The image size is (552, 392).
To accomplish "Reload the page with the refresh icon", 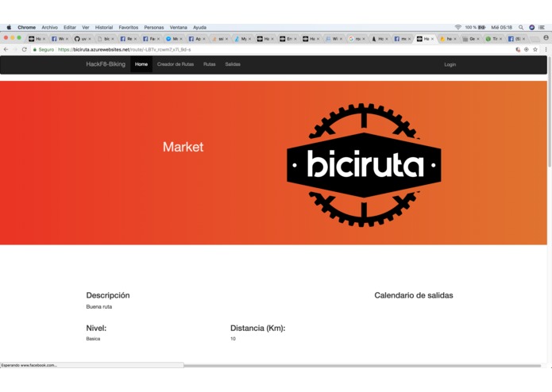I will tap(25, 49).
